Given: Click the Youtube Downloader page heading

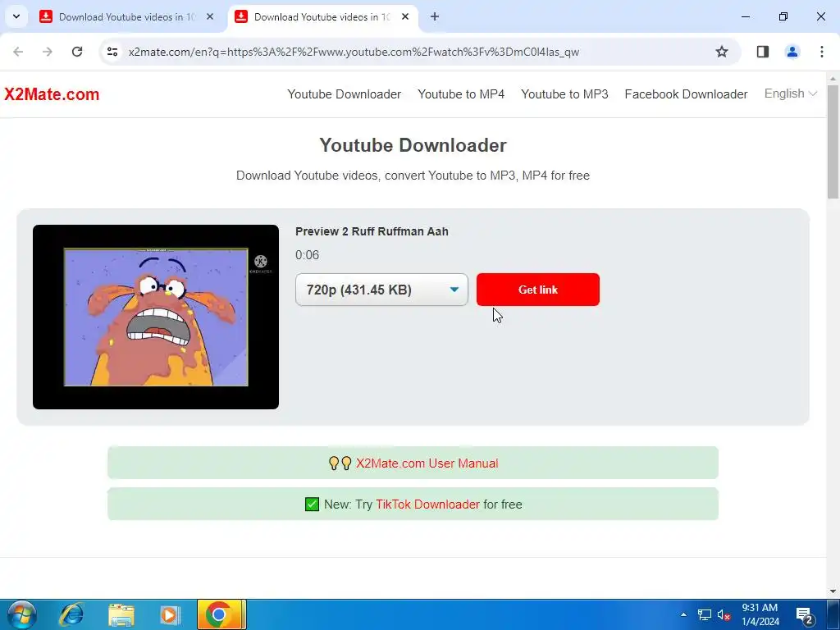Looking at the screenshot, I should click(413, 145).
